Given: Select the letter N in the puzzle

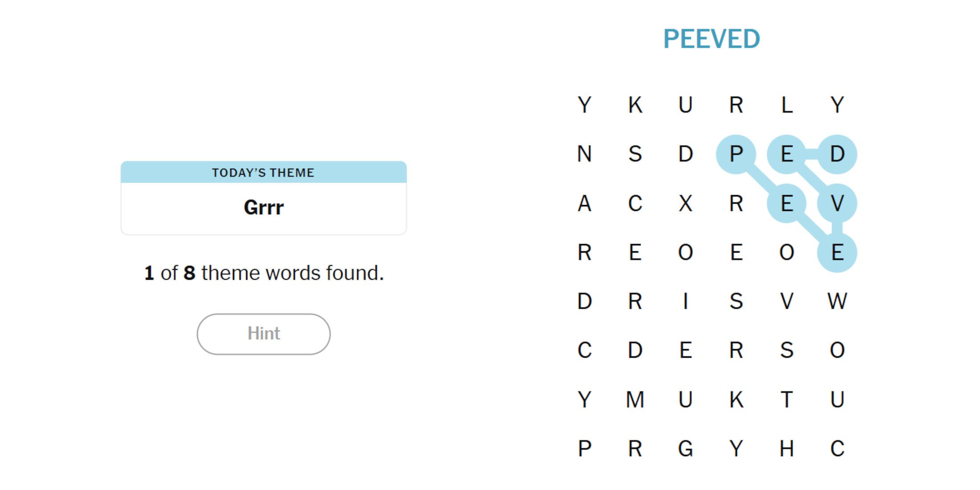Looking at the screenshot, I should point(584,154).
